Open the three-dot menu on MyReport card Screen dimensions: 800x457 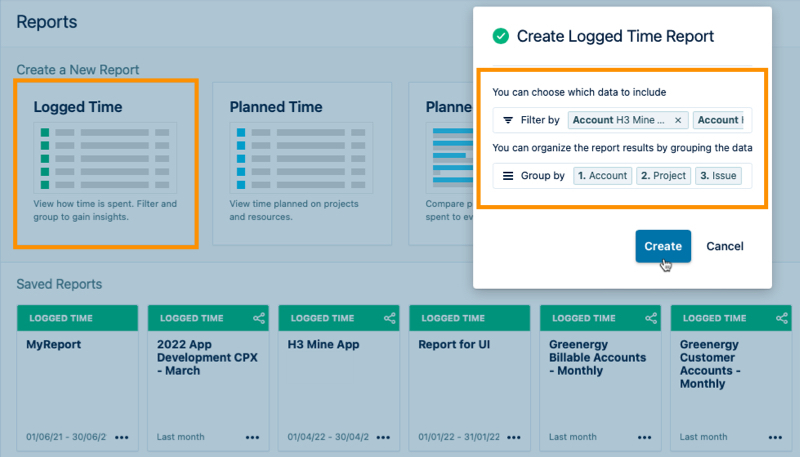click(122, 437)
